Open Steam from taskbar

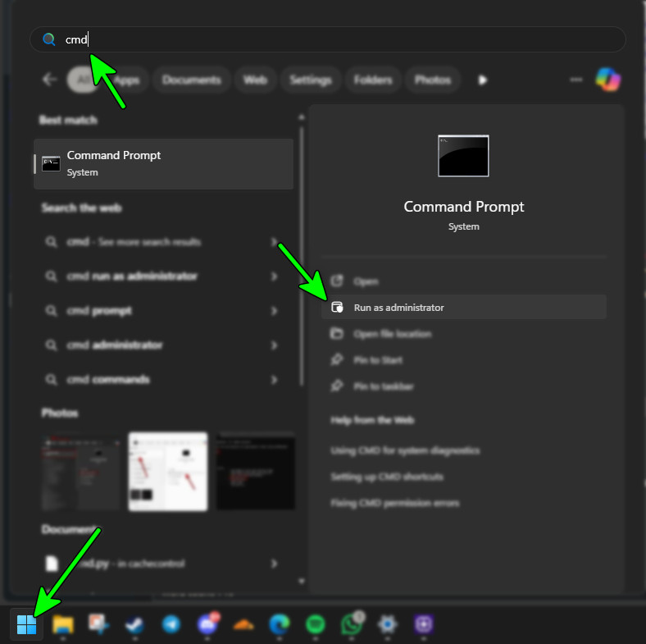coord(134,624)
